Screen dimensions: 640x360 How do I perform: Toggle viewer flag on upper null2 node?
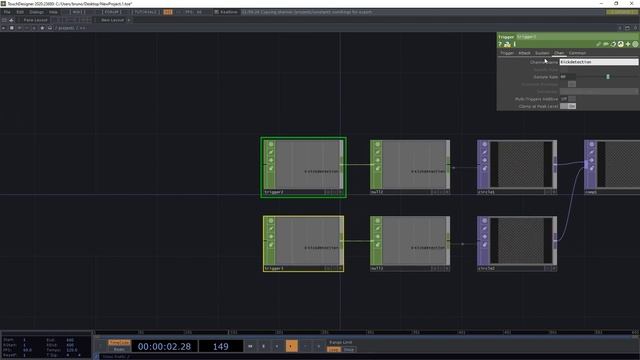(x=378, y=144)
